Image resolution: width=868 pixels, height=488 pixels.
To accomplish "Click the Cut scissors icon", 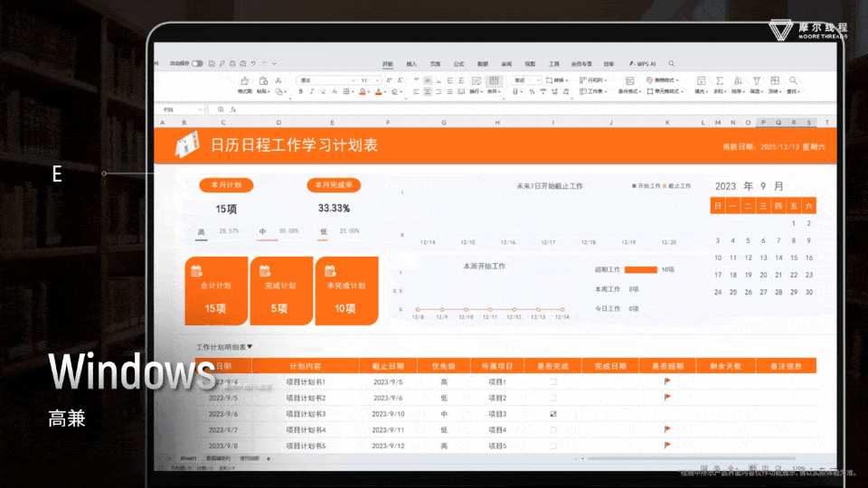I will pyautogui.click(x=277, y=80).
